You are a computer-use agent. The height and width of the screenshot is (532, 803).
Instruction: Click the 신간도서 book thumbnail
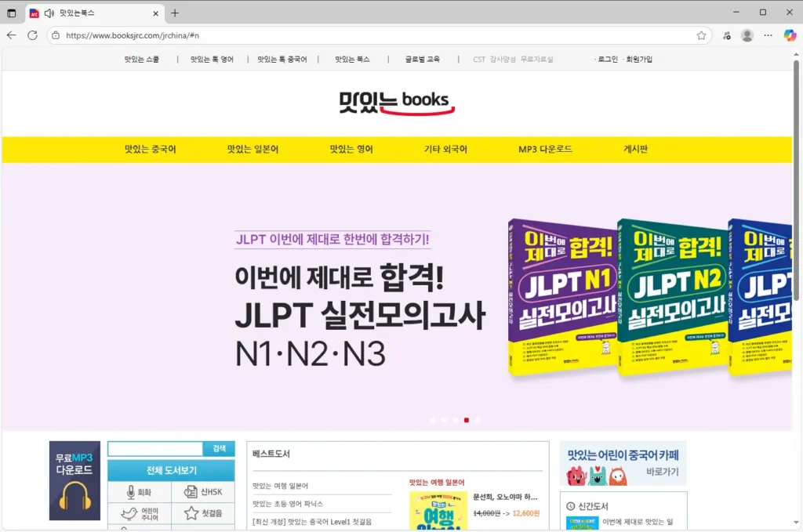coord(583,523)
